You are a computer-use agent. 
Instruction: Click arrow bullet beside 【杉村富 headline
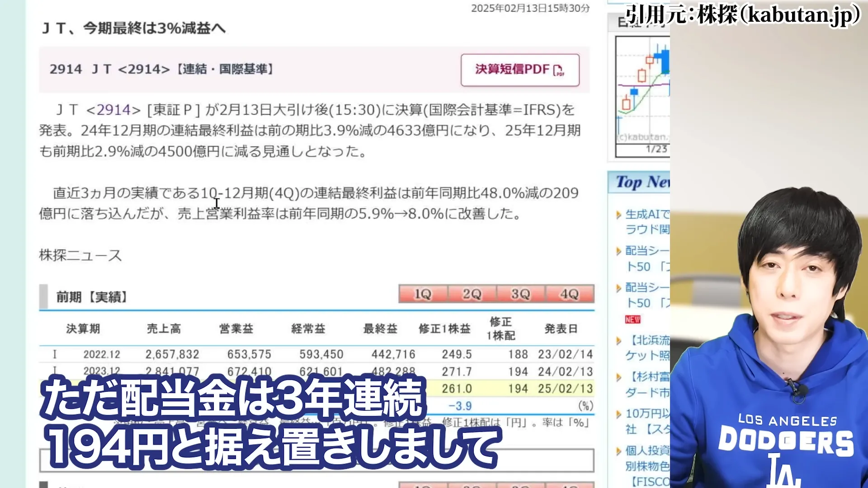point(618,377)
